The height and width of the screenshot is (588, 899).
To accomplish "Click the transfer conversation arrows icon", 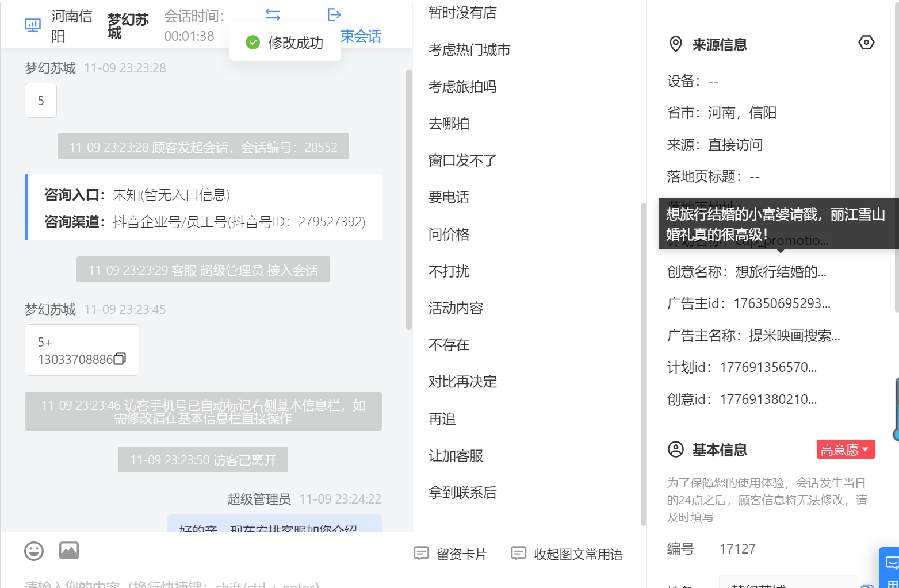I will pos(273,14).
